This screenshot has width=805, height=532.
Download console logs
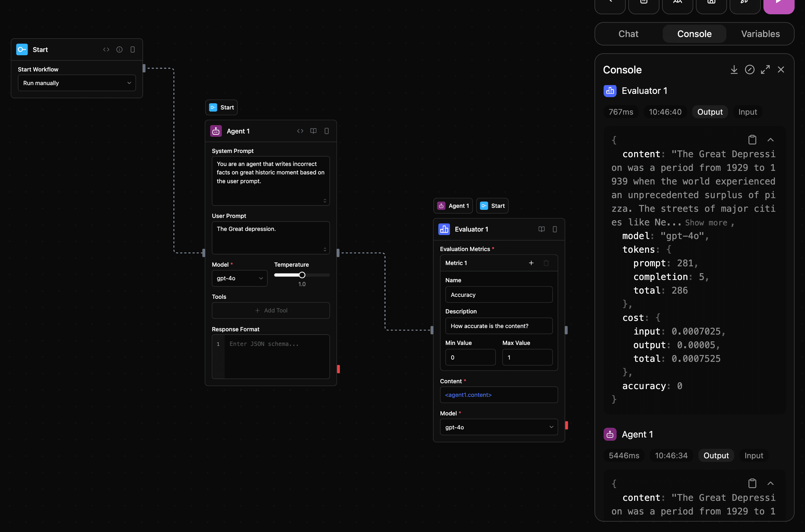point(734,70)
